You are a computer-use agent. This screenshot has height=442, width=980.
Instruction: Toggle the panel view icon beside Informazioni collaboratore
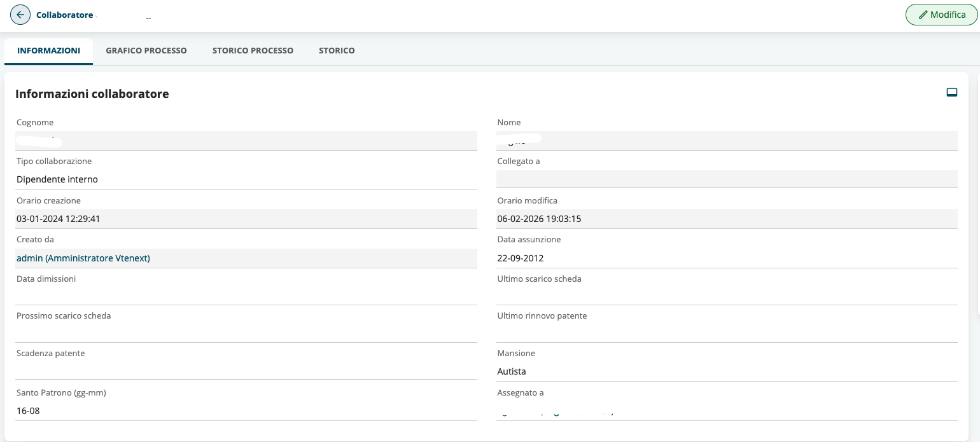pos(952,93)
